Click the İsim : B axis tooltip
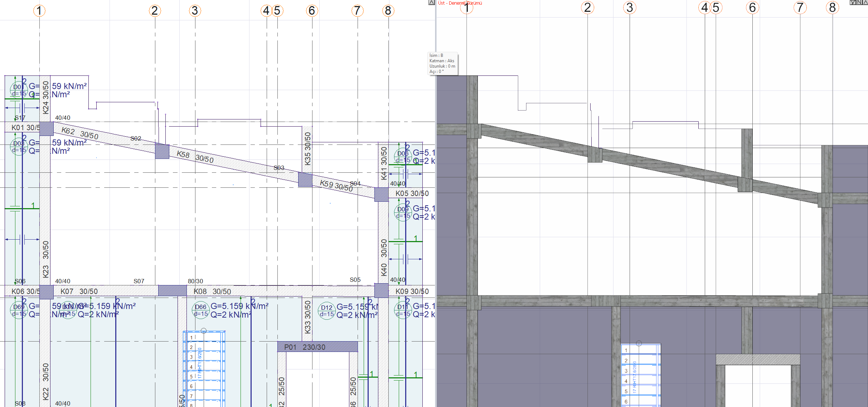Viewport: 868px width, 407px height. [443, 64]
